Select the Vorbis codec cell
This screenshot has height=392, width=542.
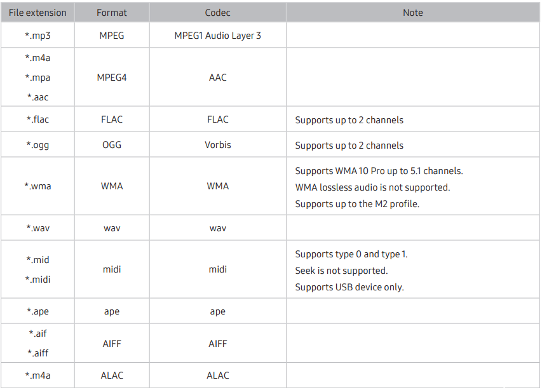click(217, 145)
